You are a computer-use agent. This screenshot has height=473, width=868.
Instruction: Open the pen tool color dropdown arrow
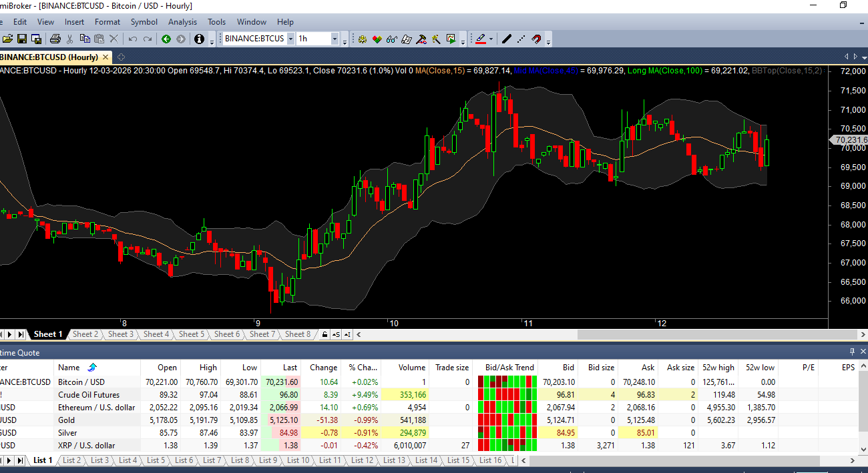pos(491,39)
